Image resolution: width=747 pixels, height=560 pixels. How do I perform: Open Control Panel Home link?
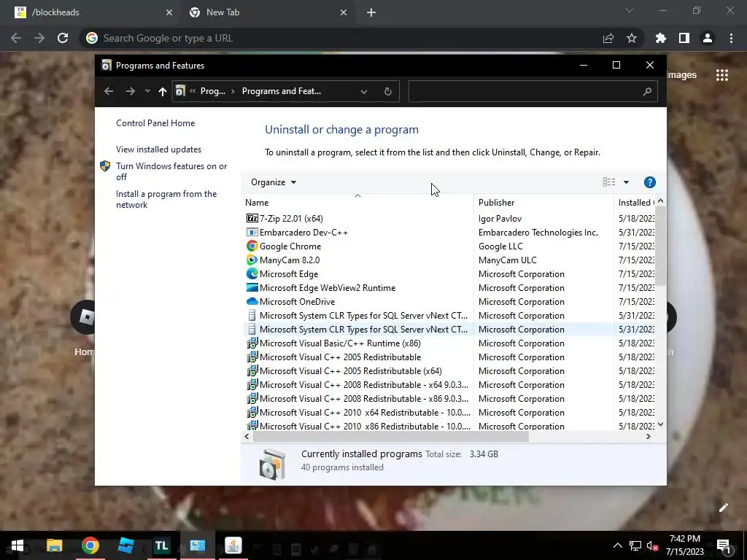pos(155,123)
